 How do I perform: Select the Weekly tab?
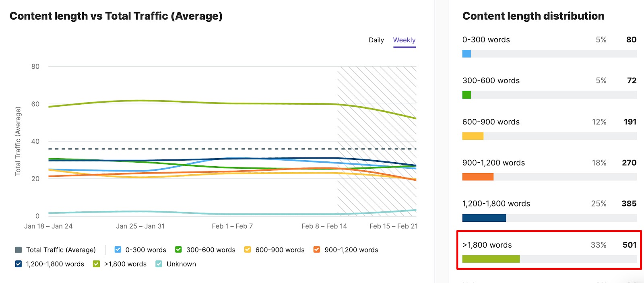404,40
